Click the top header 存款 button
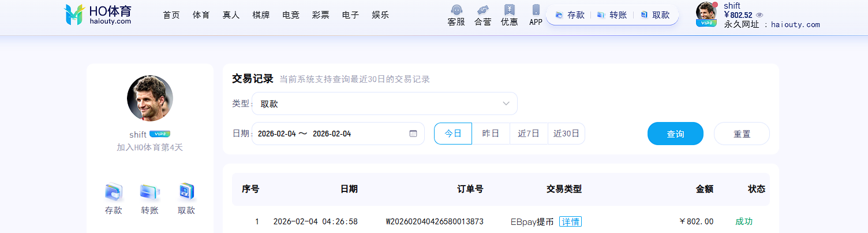Screen dimensions: 868x233 coord(570,15)
